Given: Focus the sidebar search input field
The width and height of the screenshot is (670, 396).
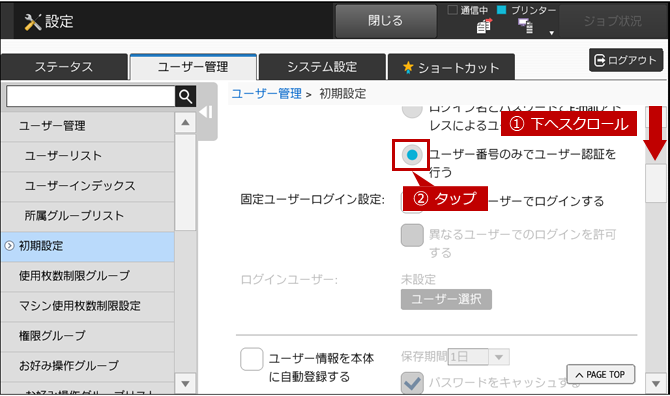Looking at the screenshot, I should click(x=91, y=97).
